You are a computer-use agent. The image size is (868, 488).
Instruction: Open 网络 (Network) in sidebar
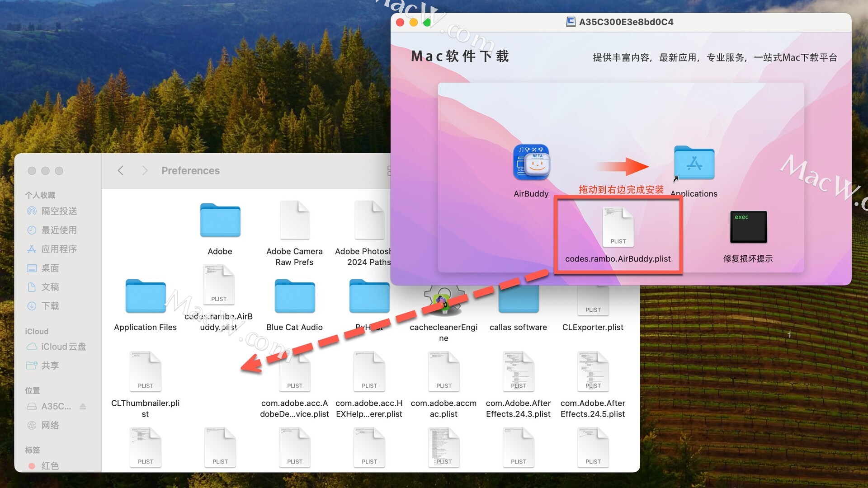[x=43, y=425]
